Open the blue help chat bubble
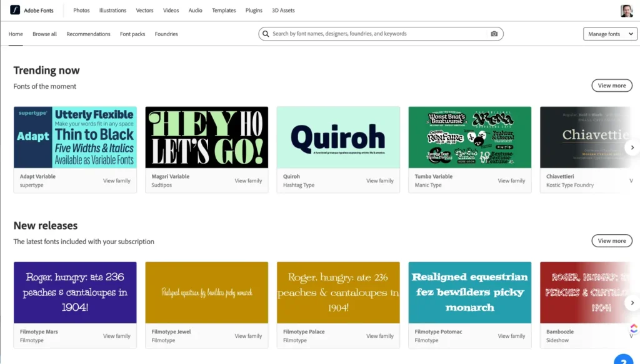This screenshot has height=364, width=640. click(623, 360)
